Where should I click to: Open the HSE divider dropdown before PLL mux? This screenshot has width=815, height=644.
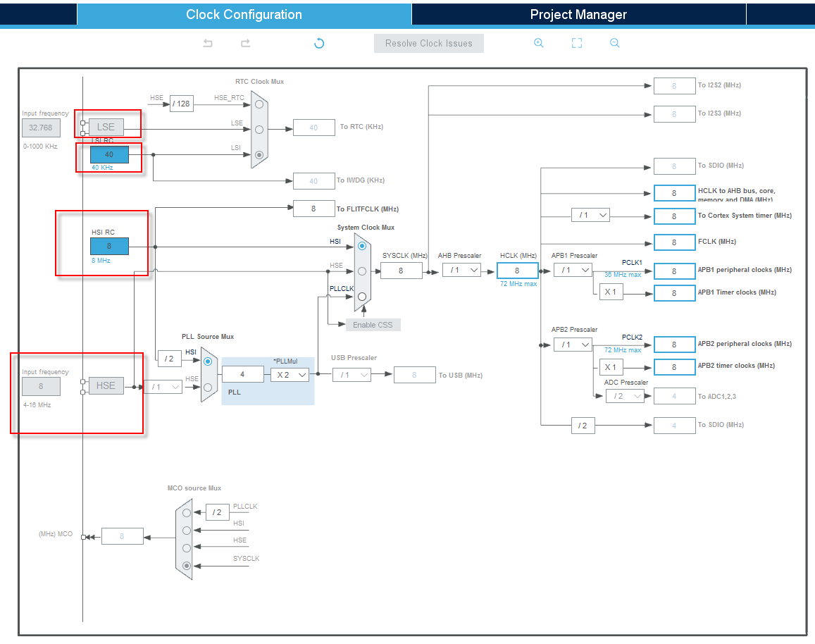pyautogui.click(x=163, y=387)
